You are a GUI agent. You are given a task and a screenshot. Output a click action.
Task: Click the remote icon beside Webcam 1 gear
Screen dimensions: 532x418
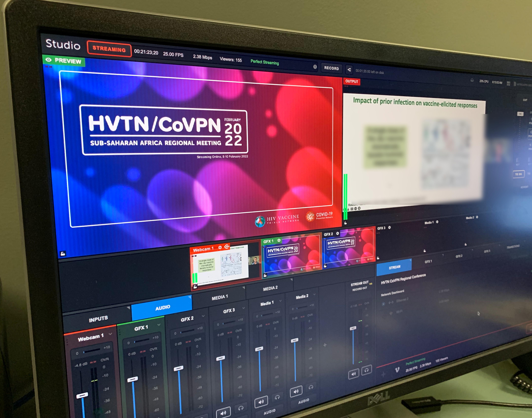[x=227, y=246]
